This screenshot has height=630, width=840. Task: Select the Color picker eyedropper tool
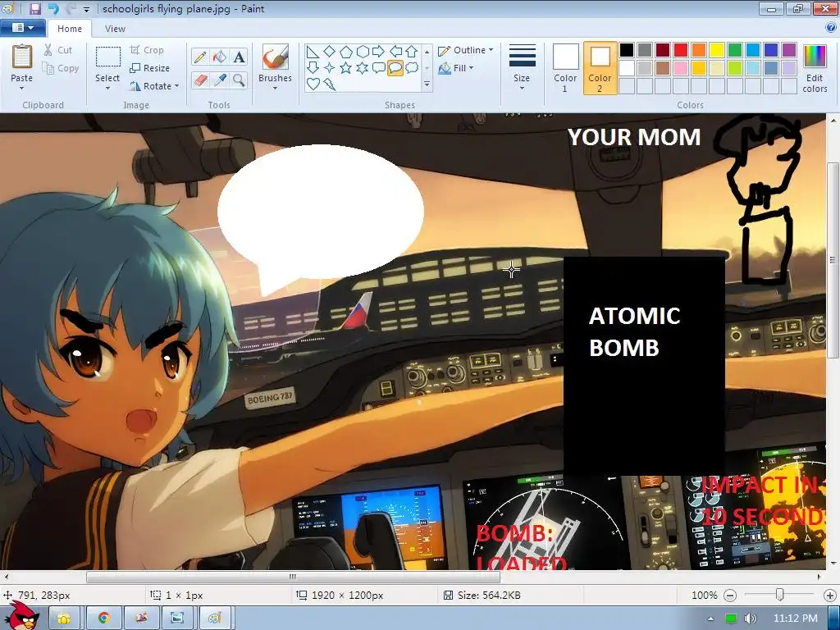pyautogui.click(x=220, y=80)
